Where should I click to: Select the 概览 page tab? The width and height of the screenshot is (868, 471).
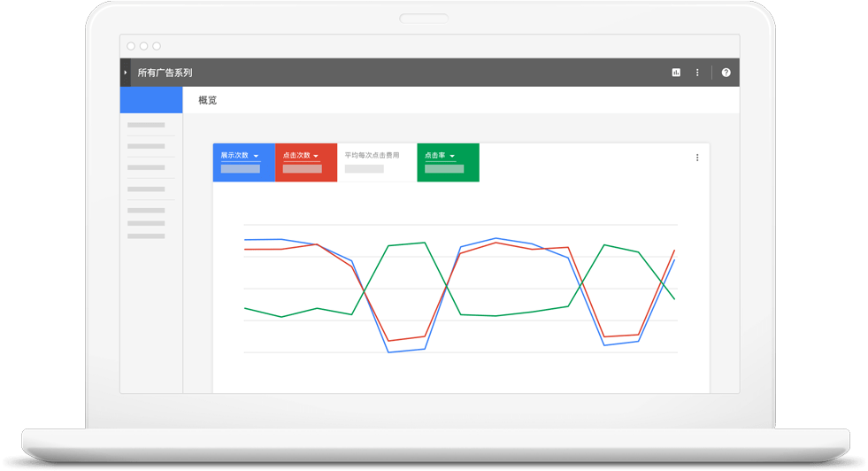pyautogui.click(x=208, y=100)
